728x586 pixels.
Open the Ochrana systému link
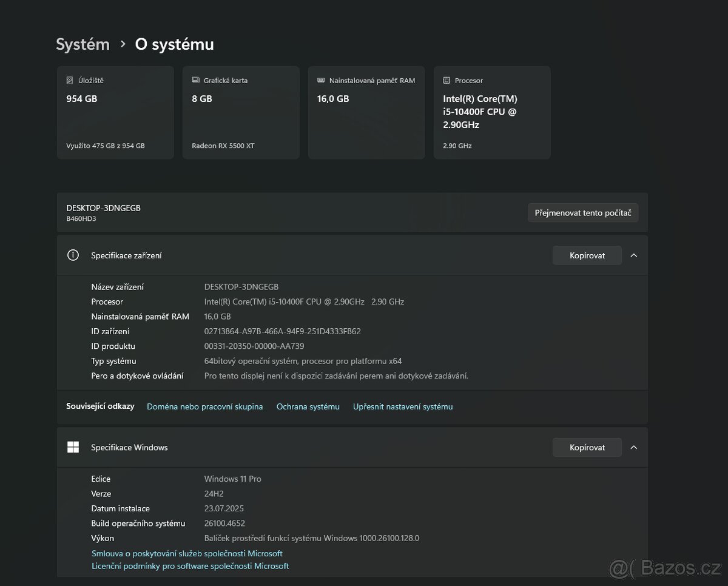(308, 406)
